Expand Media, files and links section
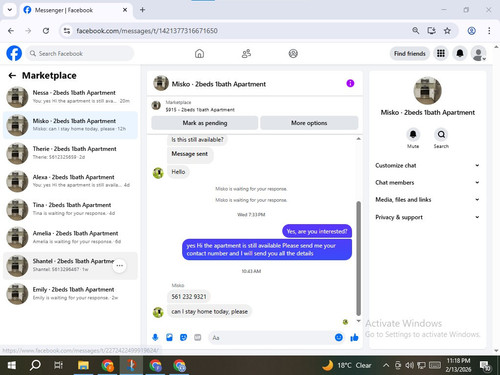Image resolution: width=500 pixels, height=375 pixels. coord(427,200)
